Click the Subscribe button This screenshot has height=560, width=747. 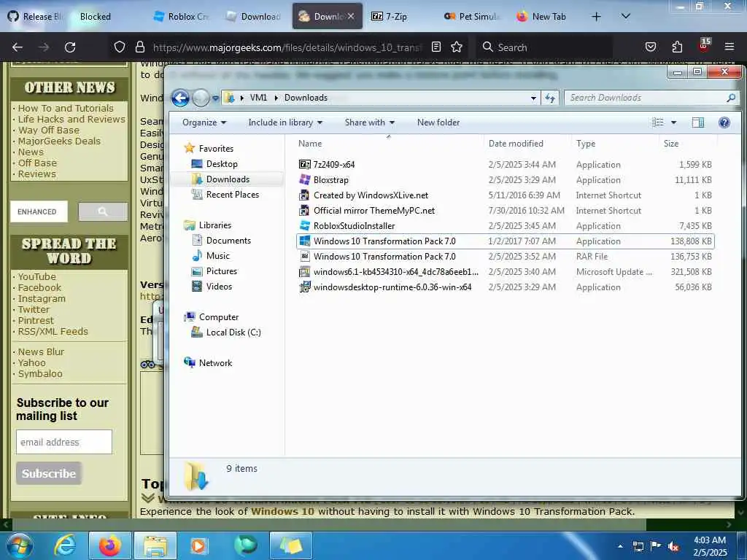pos(49,473)
